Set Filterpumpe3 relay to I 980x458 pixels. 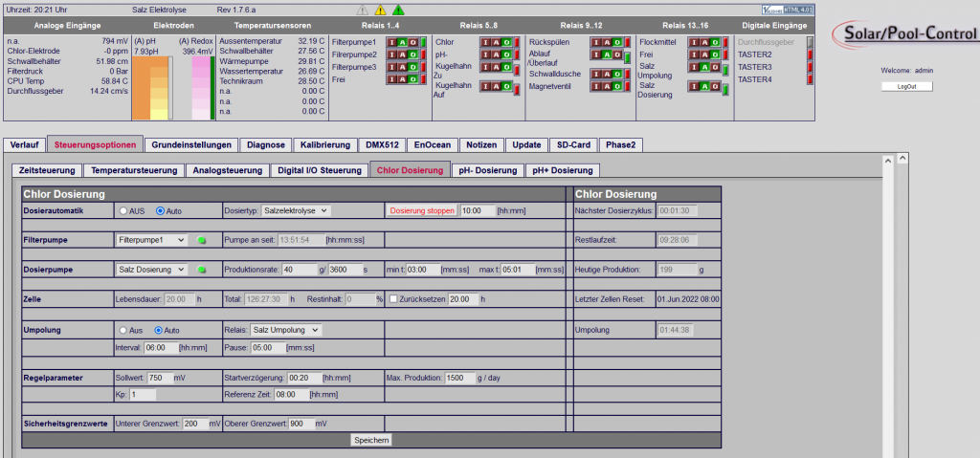point(391,67)
